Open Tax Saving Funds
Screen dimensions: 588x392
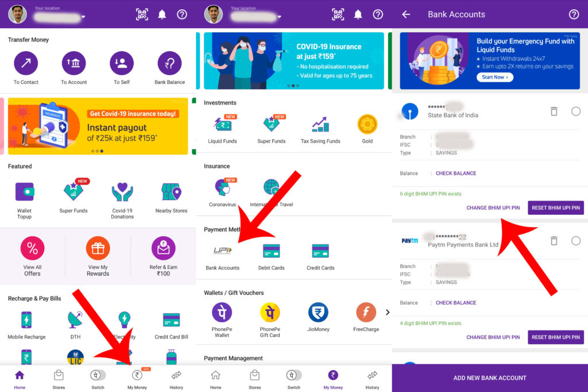tap(320, 125)
